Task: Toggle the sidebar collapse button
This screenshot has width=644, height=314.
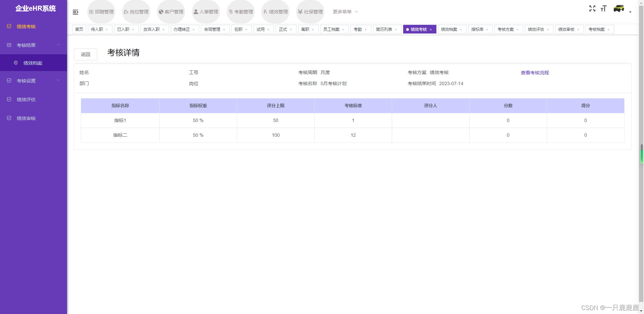Action: 75,12
